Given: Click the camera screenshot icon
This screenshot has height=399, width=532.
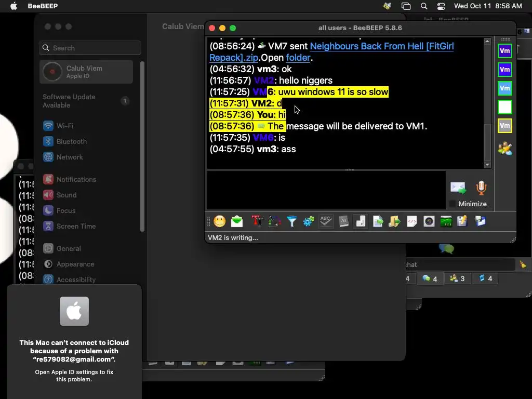Looking at the screenshot, I should click(x=429, y=221).
